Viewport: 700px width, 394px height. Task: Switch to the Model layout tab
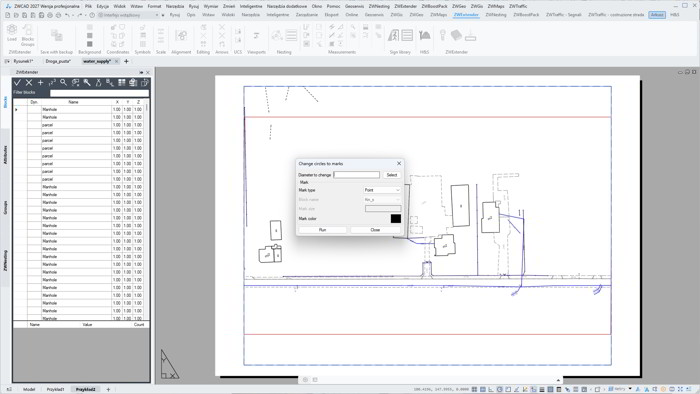29,390
